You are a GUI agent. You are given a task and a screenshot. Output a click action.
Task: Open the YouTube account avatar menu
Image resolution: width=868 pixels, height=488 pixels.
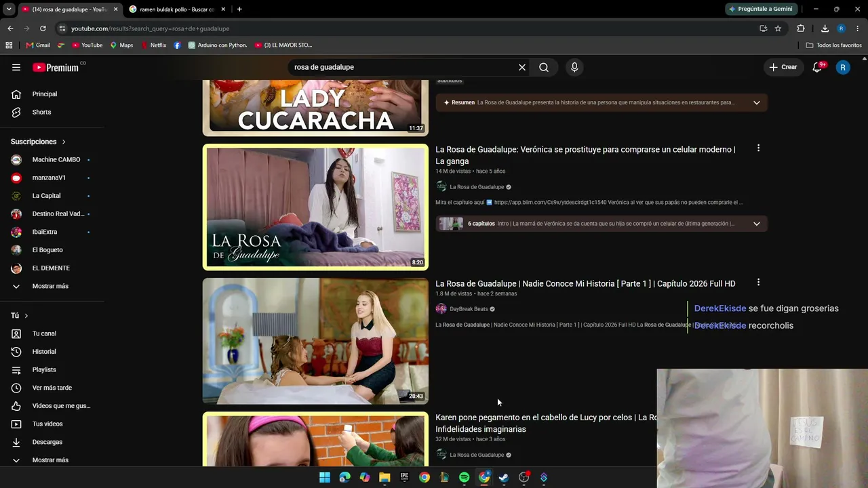point(843,67)
